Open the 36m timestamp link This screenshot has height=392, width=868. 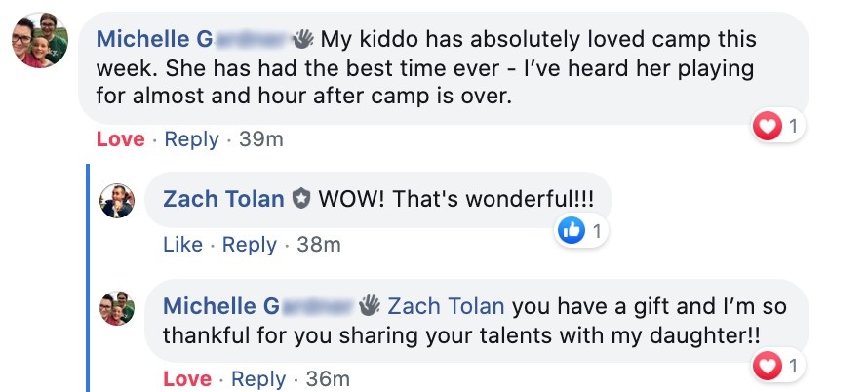tap(327, 378)
